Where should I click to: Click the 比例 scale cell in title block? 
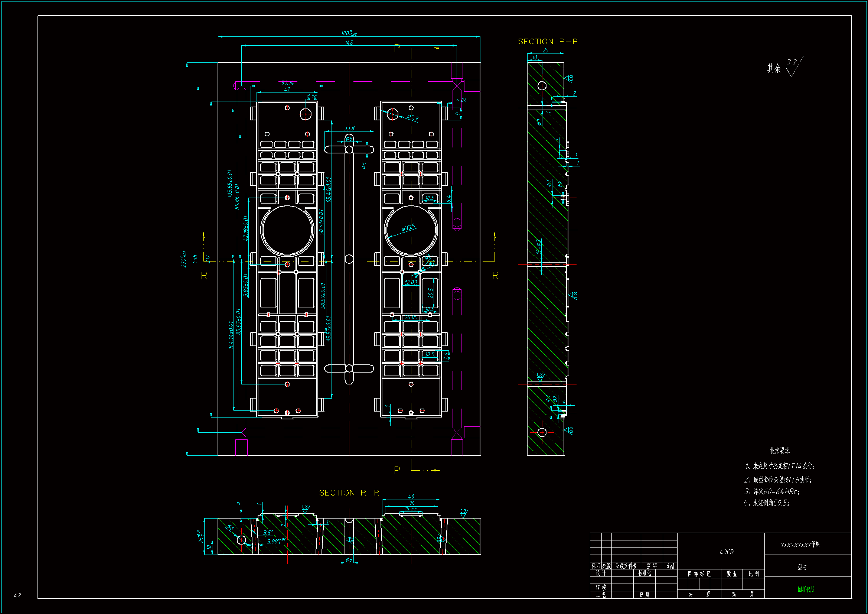753,574
